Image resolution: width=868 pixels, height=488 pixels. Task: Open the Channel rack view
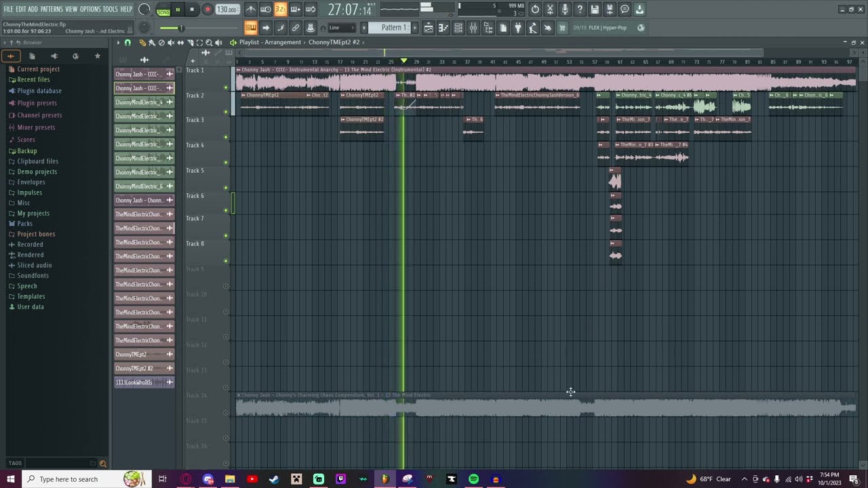(x=458, y=28)
